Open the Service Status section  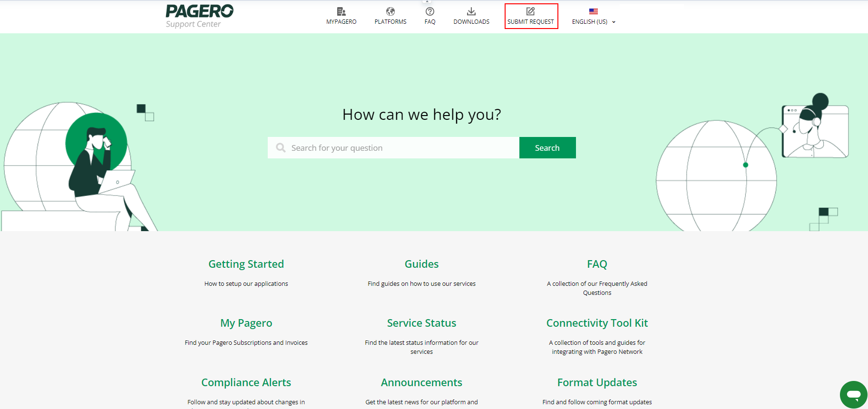pos(422,323)
